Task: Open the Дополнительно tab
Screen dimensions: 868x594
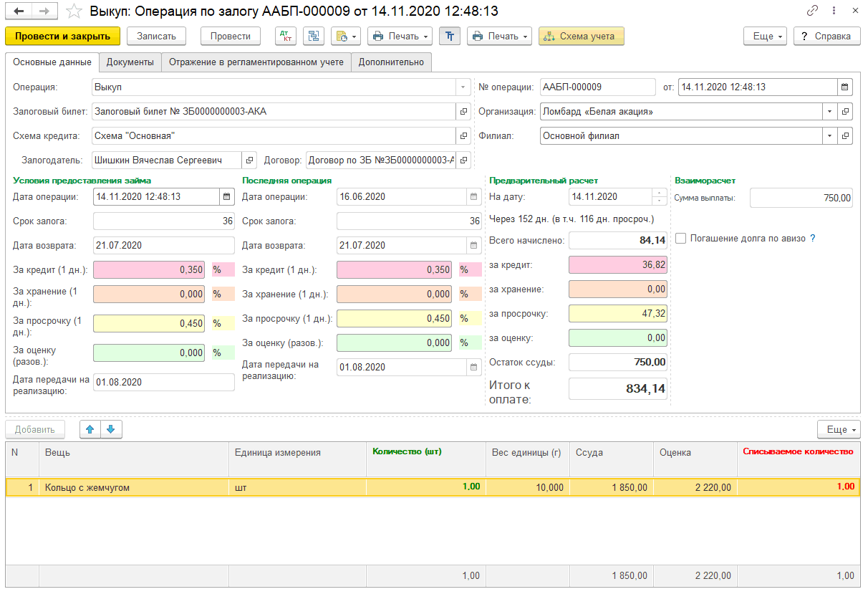Action: tap(391, 62)
